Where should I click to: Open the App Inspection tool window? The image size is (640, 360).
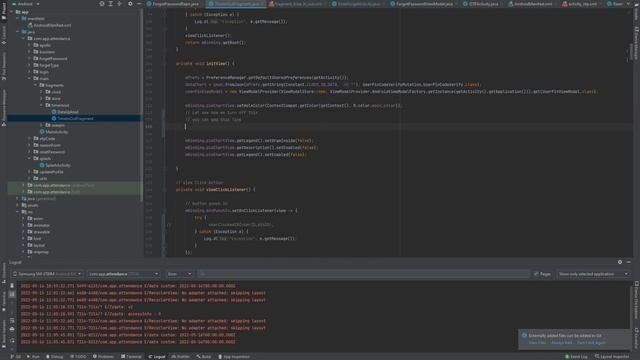(234, 357)
